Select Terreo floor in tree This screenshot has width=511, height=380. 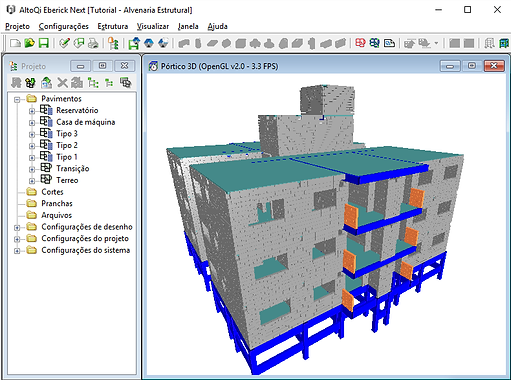(x=67, y=180)
